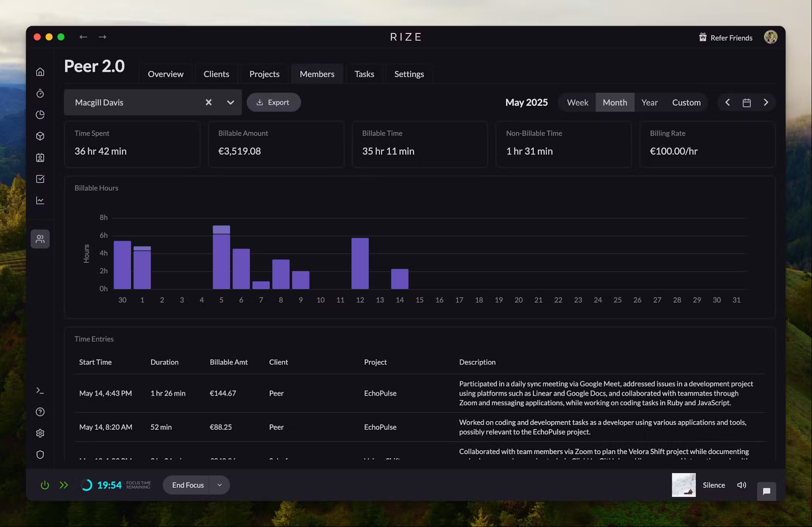Enable the Year view option
The width and height of the screenshot is (812, 527).
(x=650, y=102)
